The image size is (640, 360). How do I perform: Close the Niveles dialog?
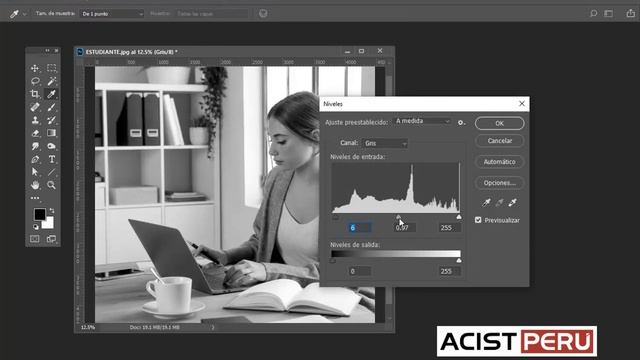[x=522, y=104]
